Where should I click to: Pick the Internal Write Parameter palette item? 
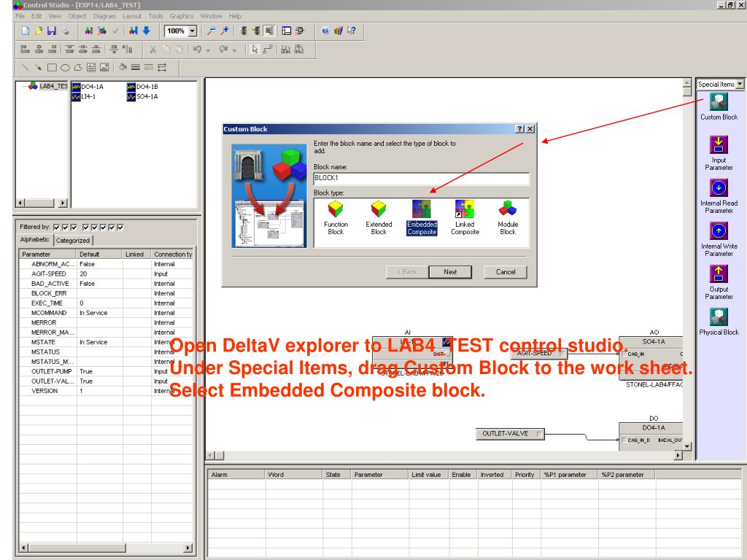coord(719,239)
